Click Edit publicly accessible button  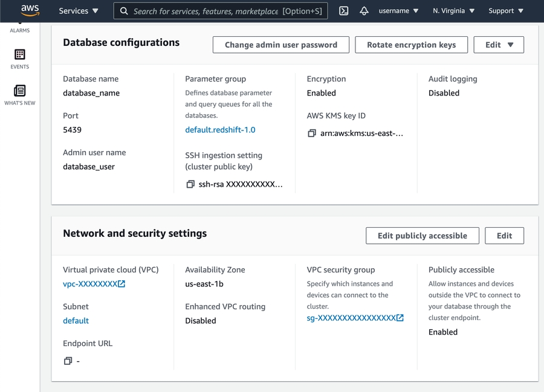pos(422,236)
